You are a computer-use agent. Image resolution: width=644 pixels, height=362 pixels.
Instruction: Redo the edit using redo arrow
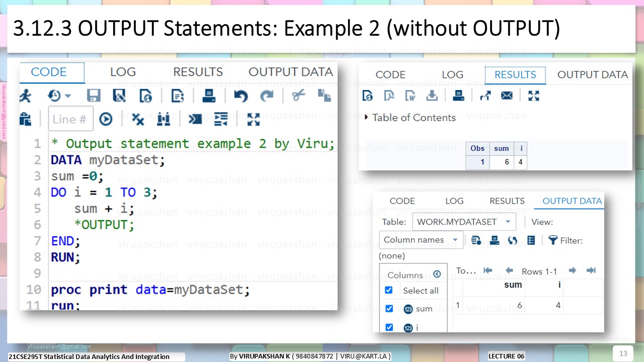click(267, 96)
